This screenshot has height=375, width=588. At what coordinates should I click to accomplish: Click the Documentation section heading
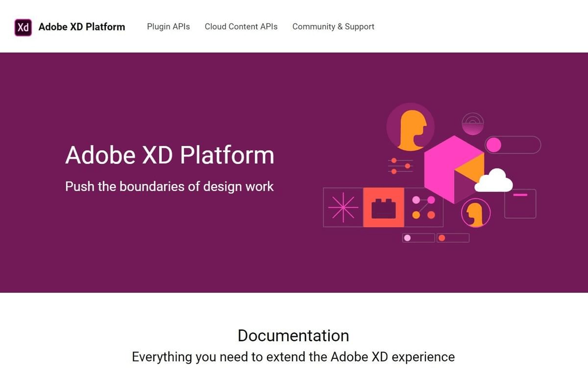294,335
